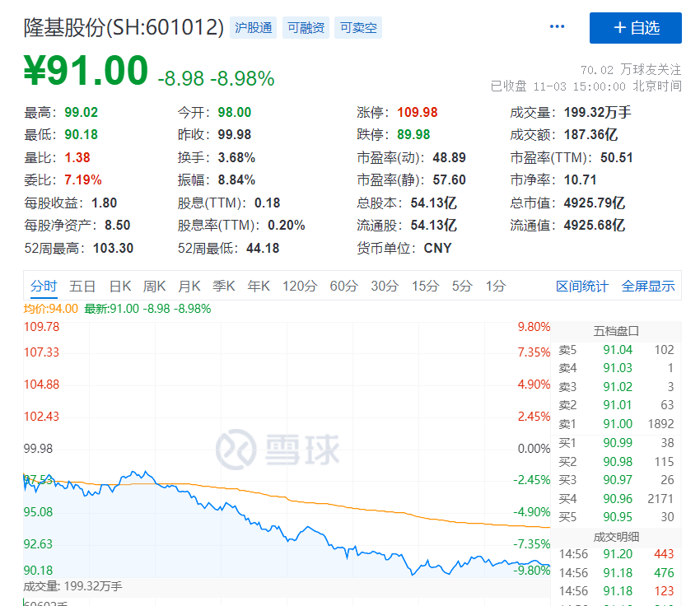
Task: Click the trade row with volume 123
Action: point(616,591)
